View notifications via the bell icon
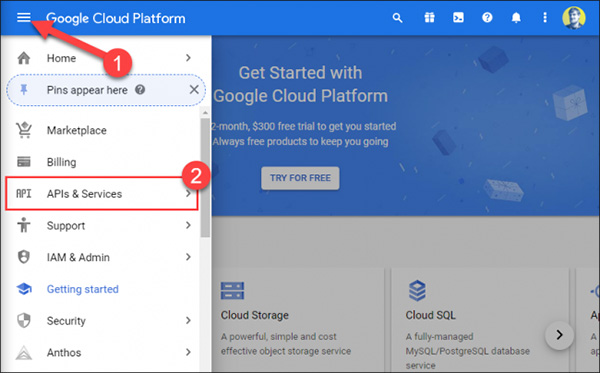Image resolution: width=600 pixels, height=373 pixels. [516, 18]
